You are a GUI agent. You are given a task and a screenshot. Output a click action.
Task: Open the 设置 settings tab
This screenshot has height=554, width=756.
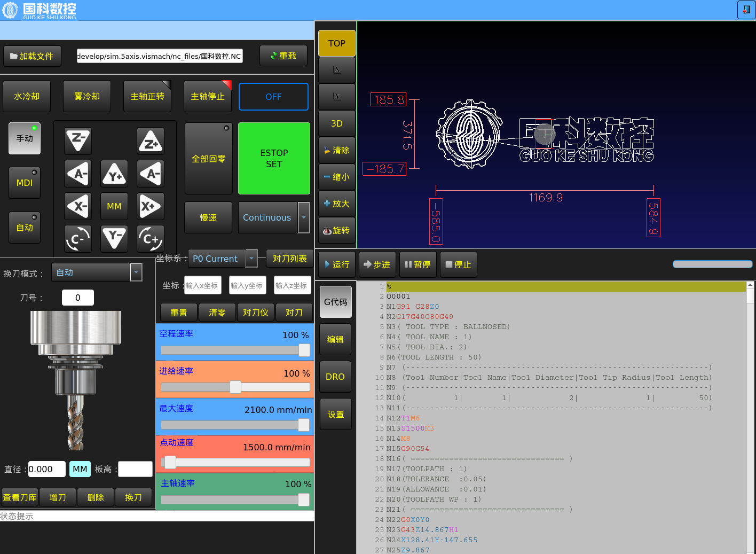click(335, 414)
